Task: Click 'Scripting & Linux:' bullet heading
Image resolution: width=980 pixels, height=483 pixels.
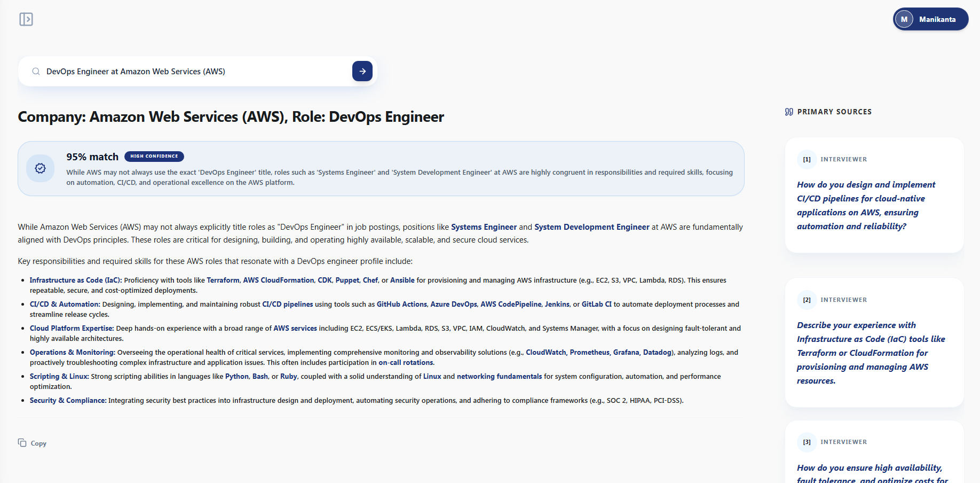Action: (x=59, y=376)
